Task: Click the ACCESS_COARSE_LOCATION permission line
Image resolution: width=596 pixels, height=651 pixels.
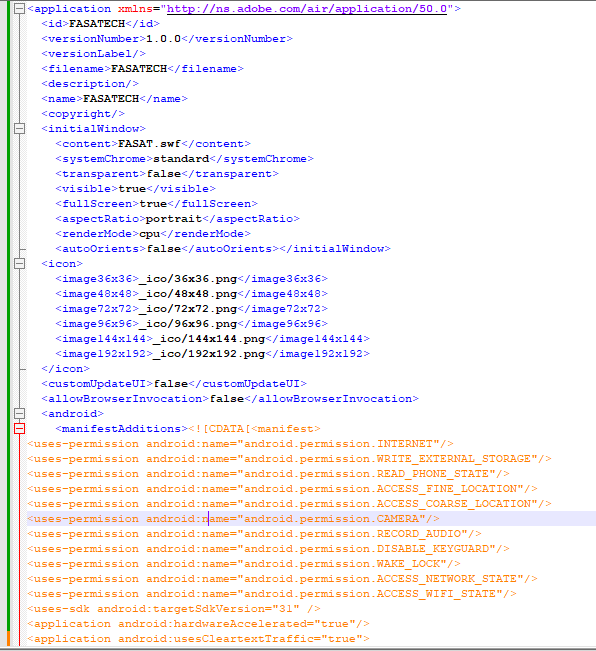Action: (x=289, y=504)
